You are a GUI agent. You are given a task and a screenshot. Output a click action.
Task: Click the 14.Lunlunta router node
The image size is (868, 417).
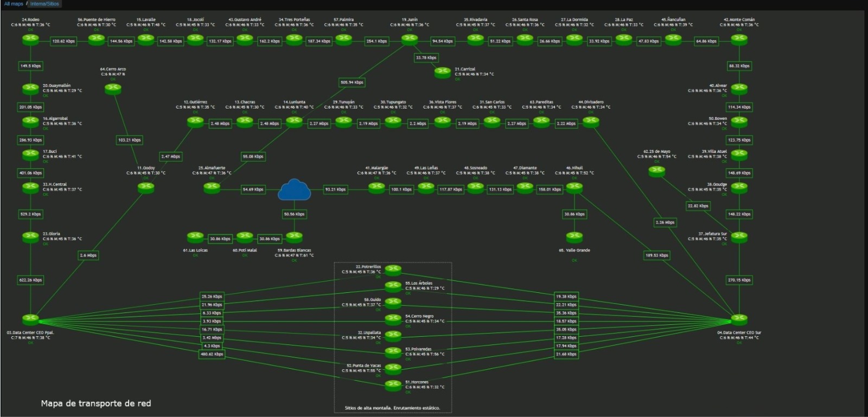click(x=294, y=122)
